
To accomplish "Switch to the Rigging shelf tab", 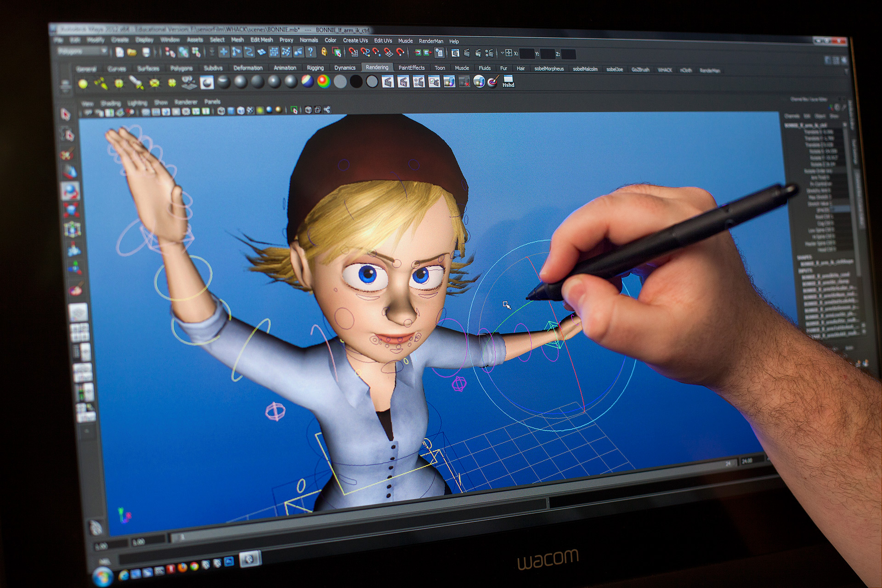I will [x=315, y=68].
